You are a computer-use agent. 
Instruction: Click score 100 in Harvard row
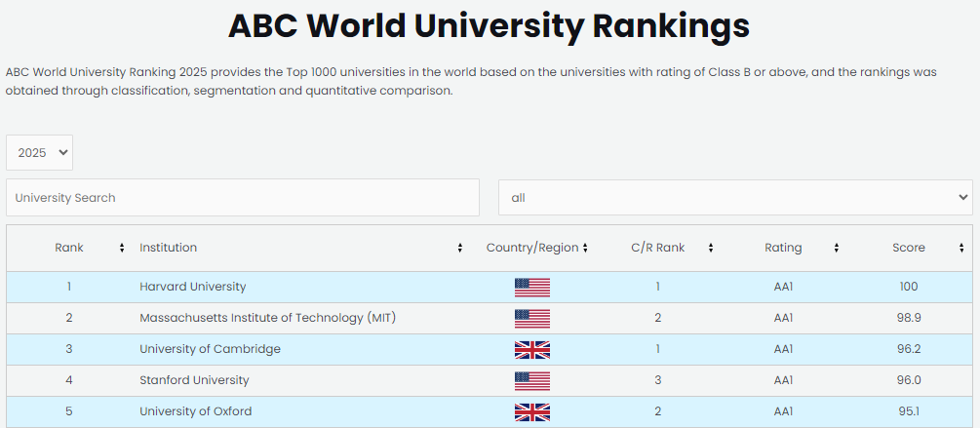[x=909, y=287]
